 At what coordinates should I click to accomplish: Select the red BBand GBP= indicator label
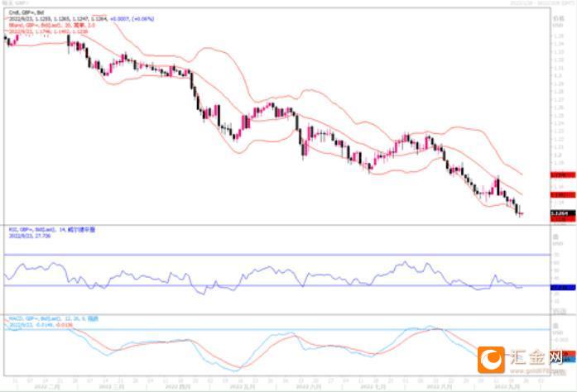pyautogui.click(x=52, y=26)
